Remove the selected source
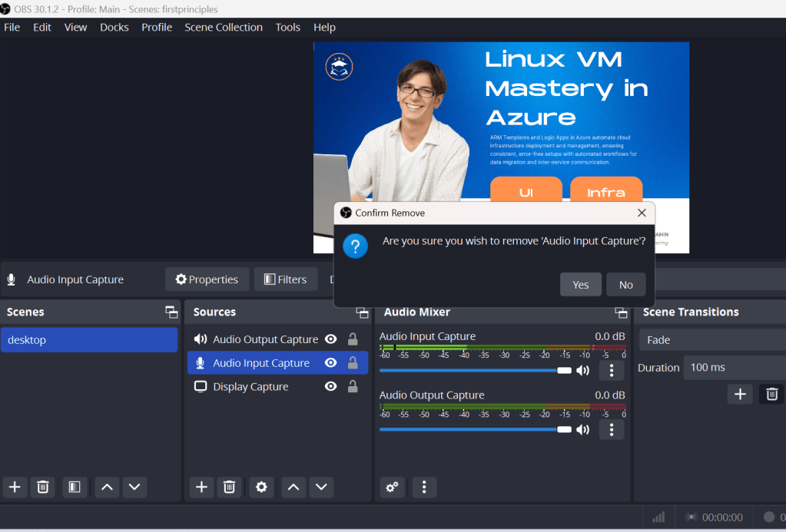Image resolution: width=786 pixels, height=532 pixels. pos(229,487)
